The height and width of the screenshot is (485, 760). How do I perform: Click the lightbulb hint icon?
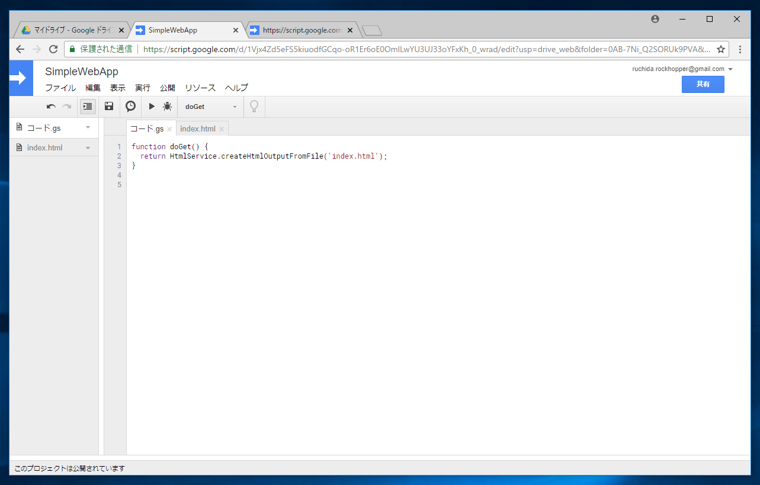point(253,107)
